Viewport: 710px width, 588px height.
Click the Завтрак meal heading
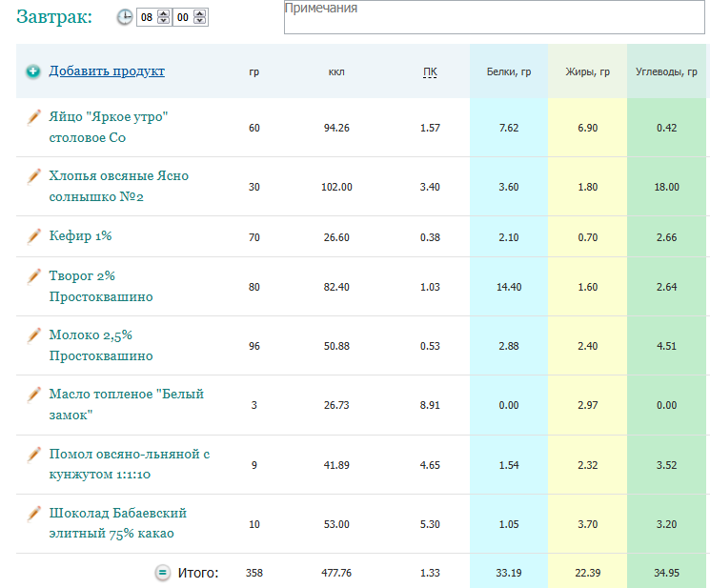54,17
